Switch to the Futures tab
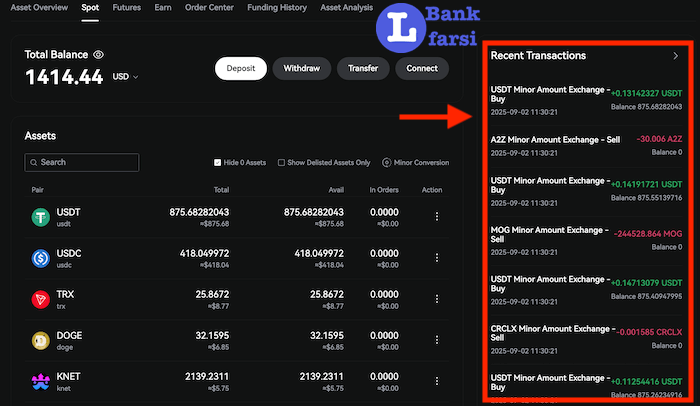Image resolution: width=700 pixels, height=406 pixels. 126,7
